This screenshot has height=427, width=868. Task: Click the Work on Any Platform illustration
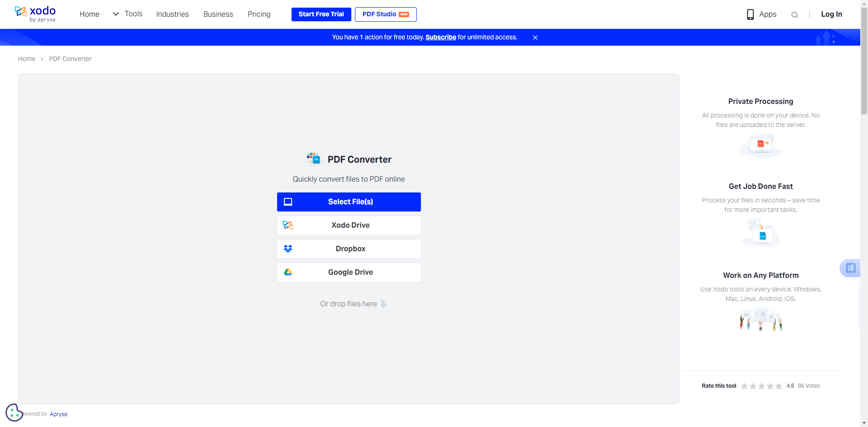pos(761,320)
